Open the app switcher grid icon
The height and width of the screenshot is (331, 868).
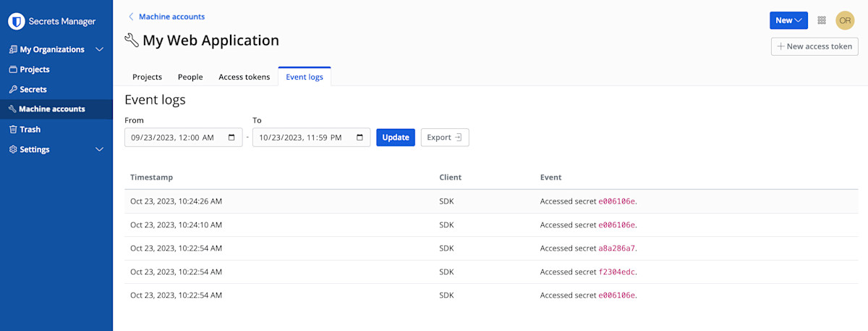(822, 20)
